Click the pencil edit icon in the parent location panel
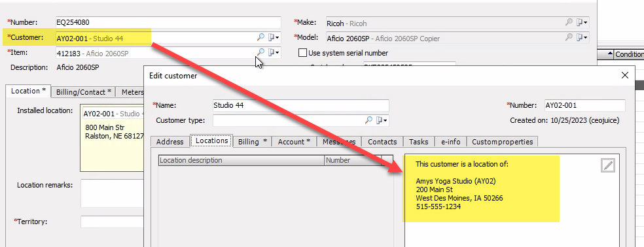Image resolution: width=644 pixels, height=247 pixels. (608, 165)
